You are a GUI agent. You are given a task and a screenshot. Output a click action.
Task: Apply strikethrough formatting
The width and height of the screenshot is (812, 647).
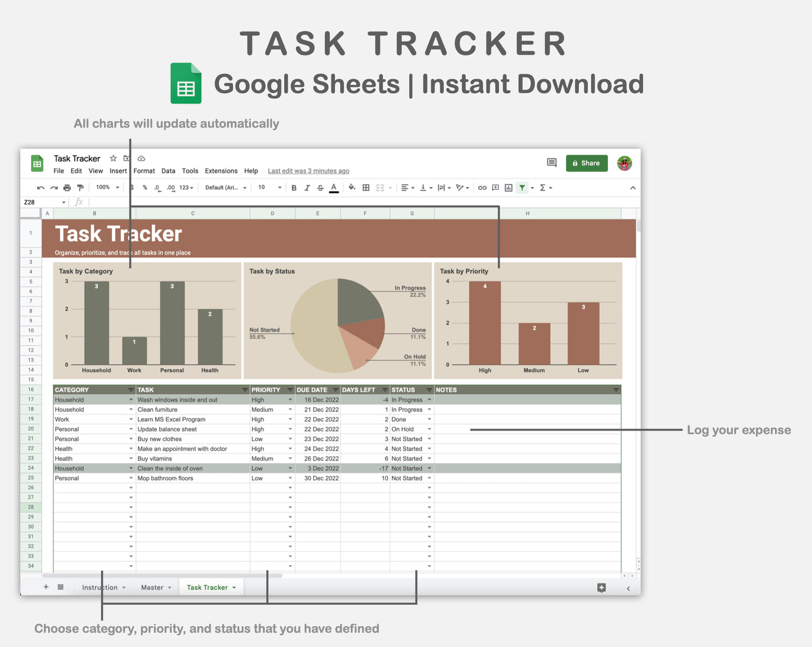pos(320,188)
